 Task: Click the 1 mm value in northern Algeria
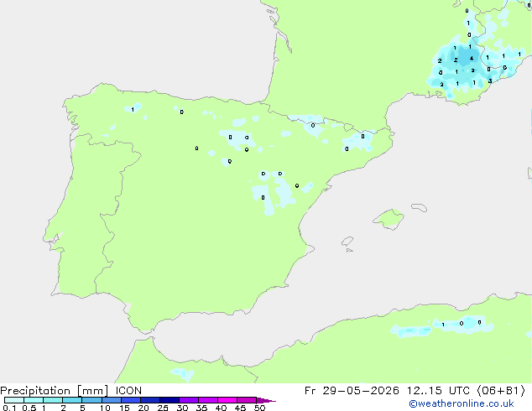(x=443, y=325)
